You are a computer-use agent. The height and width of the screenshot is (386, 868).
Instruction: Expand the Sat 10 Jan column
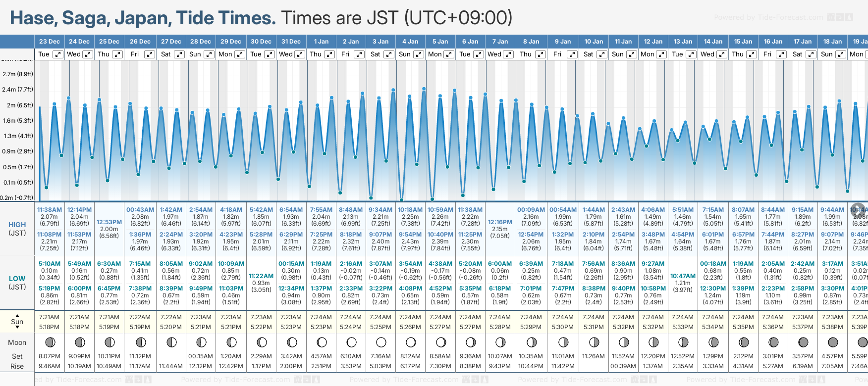click(x=602, y=54)
